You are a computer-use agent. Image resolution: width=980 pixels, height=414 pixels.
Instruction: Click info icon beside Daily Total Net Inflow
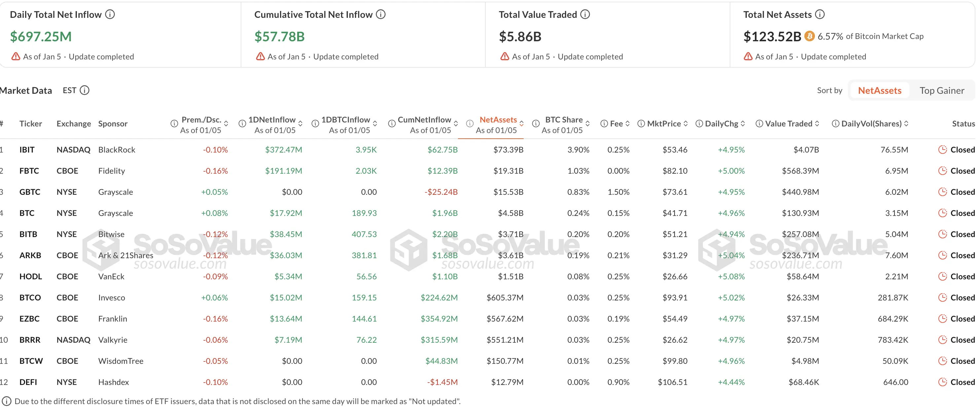pos(110,15)
